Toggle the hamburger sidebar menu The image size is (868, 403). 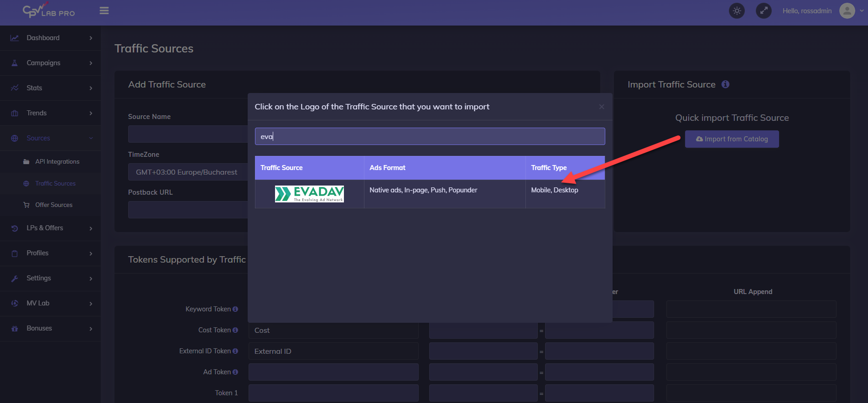[x=104, y=10]
